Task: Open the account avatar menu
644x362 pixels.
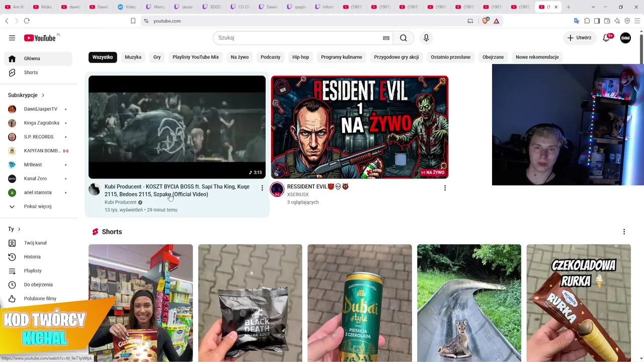Action: point(625,38)
